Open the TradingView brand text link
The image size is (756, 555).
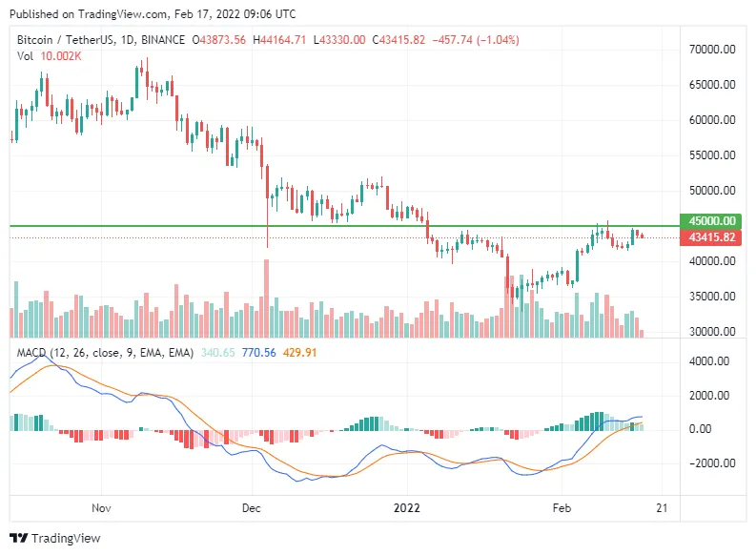66,538
